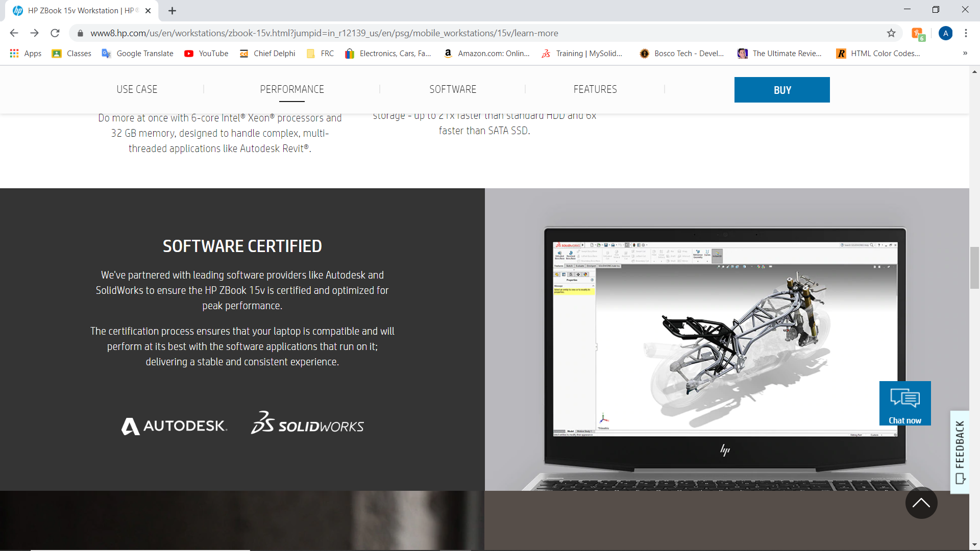Open The Ultimate Review bookmark
This screenshot has height=551, width=980.
pos(780,54)
